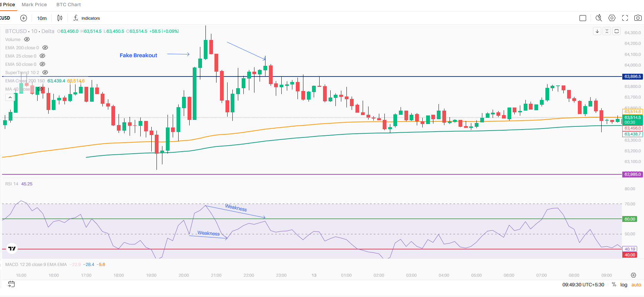Open the chart settings gear icon
The height and width of the screenshot is (297, 644).
tap(612, 18)
